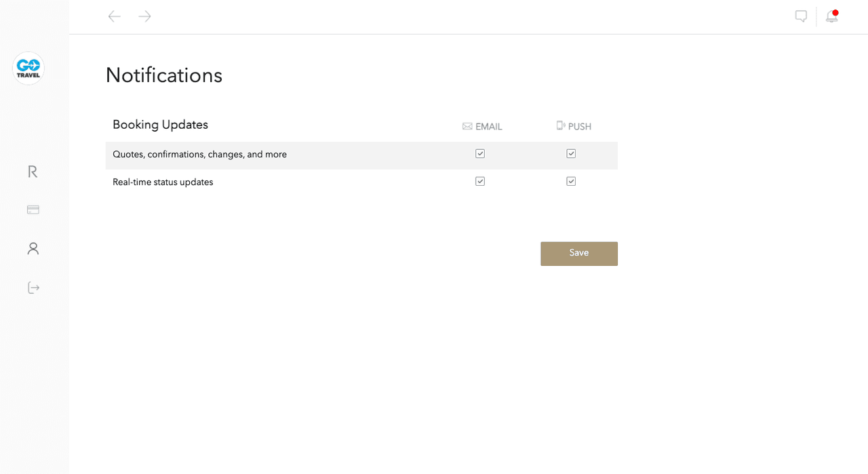Disable Email for real-time status updates

click(x=480, y=181)
